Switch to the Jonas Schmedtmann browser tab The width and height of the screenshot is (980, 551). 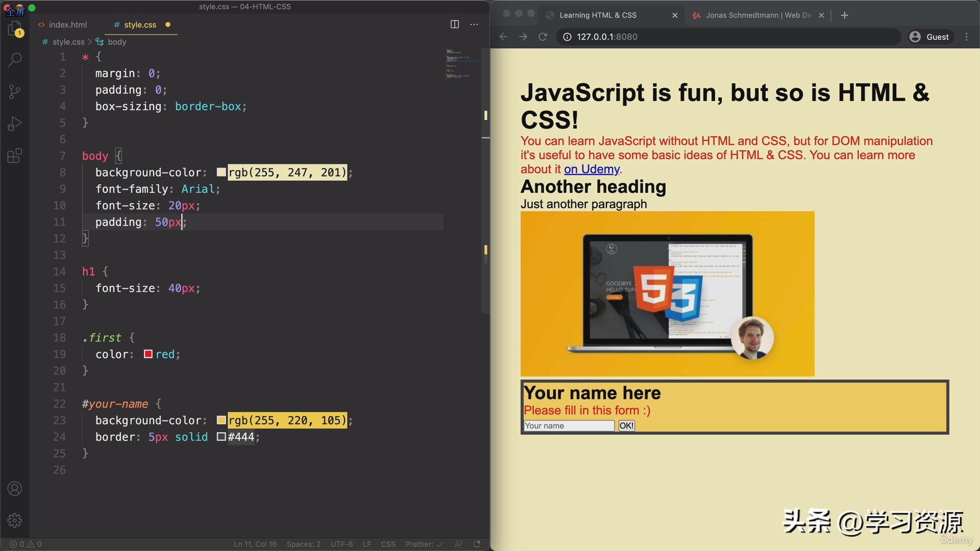pyautogui.click(x=755, y=15)
